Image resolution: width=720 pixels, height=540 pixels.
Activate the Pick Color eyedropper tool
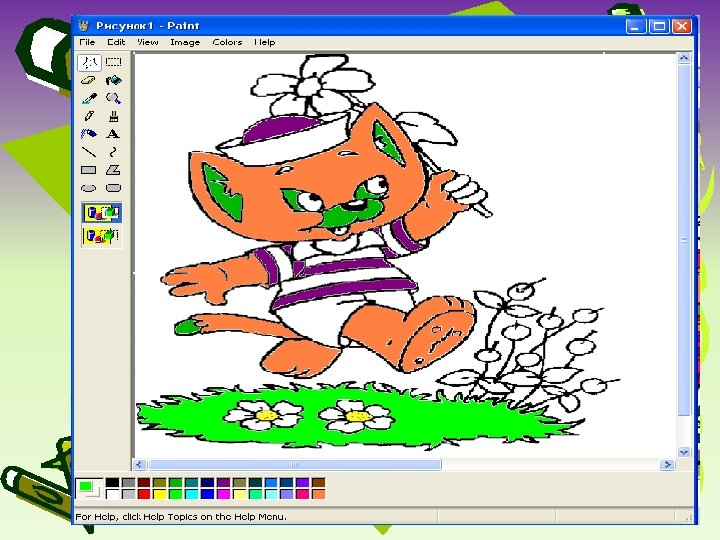pyautogui.click(x=89, y=98)
